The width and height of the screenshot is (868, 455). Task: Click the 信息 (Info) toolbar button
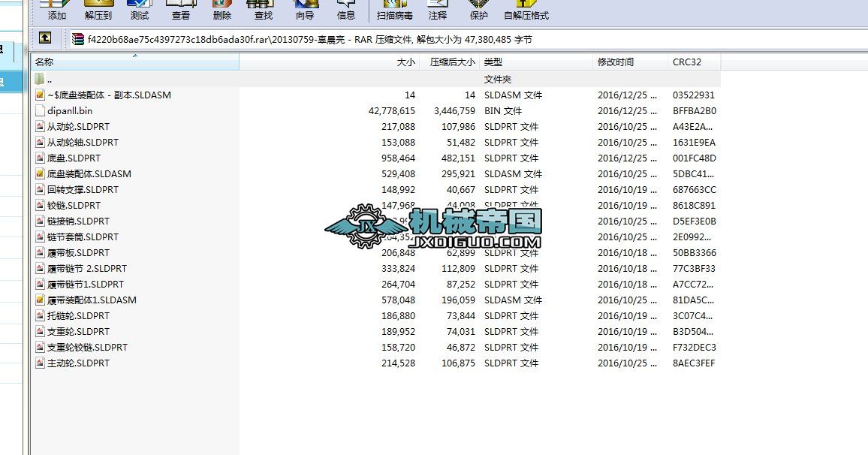coord(346,11)
